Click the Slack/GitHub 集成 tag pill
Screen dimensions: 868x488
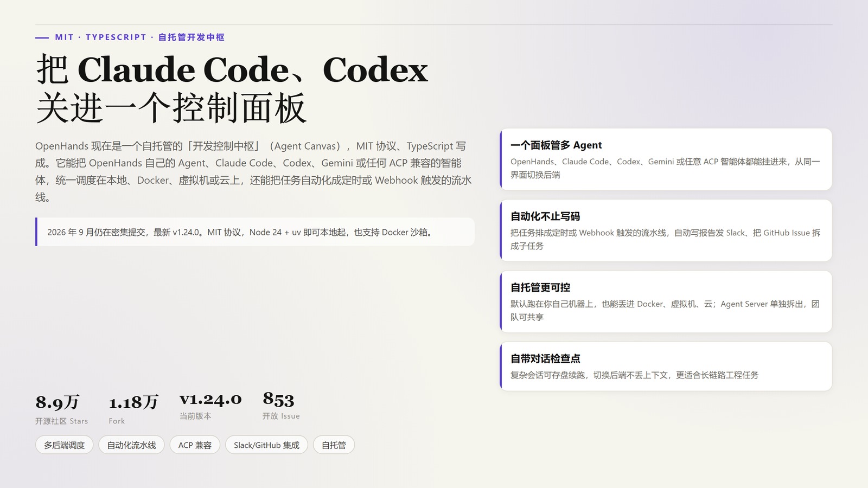click(266, 445)
